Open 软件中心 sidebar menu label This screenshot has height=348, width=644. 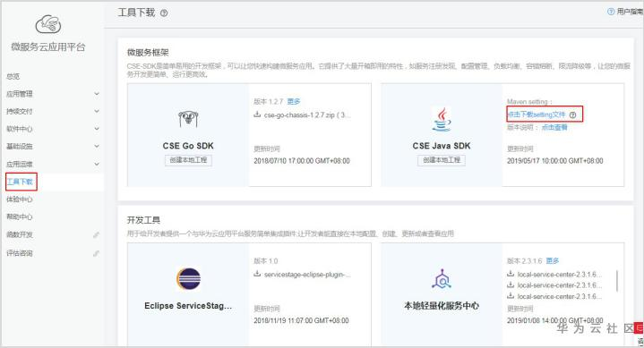click(x=20, y=129)
